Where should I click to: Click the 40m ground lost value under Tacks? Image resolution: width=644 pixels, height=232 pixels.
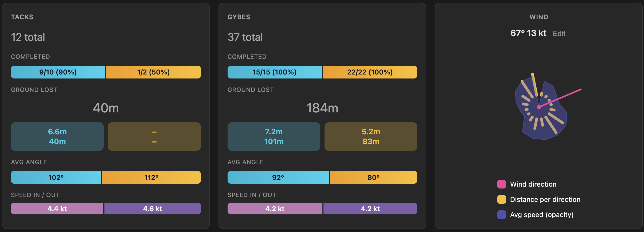click(x=106, y=108)
